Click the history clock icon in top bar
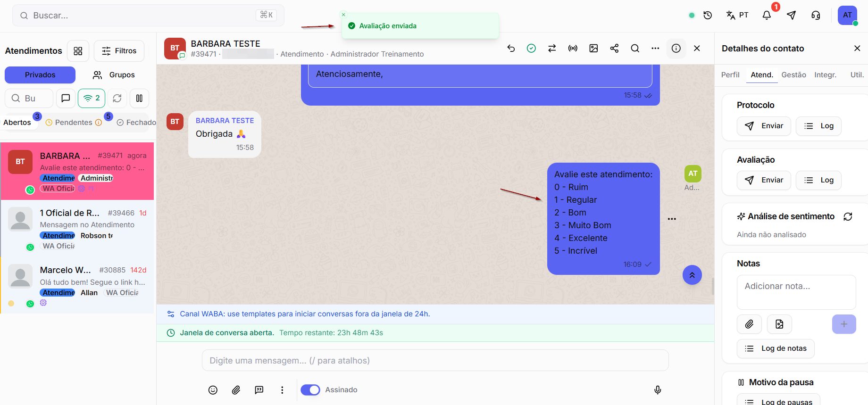868x405 pixels. [x=708, y=15]
